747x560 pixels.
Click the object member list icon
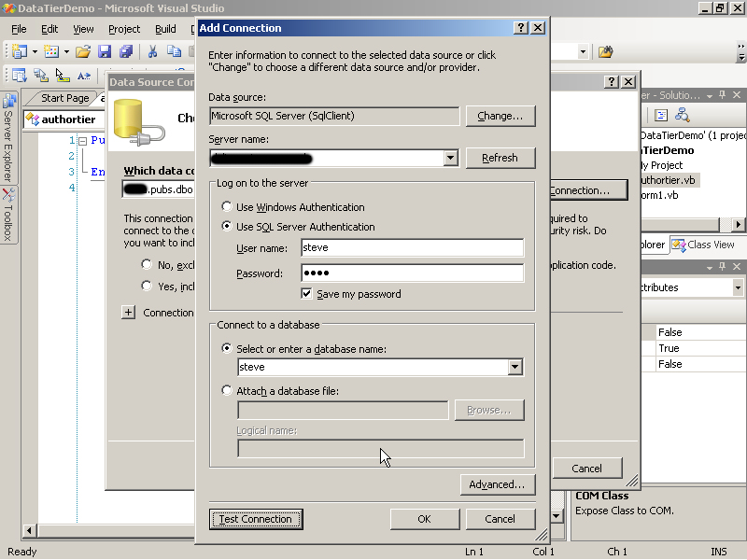[x=19, y=76]
